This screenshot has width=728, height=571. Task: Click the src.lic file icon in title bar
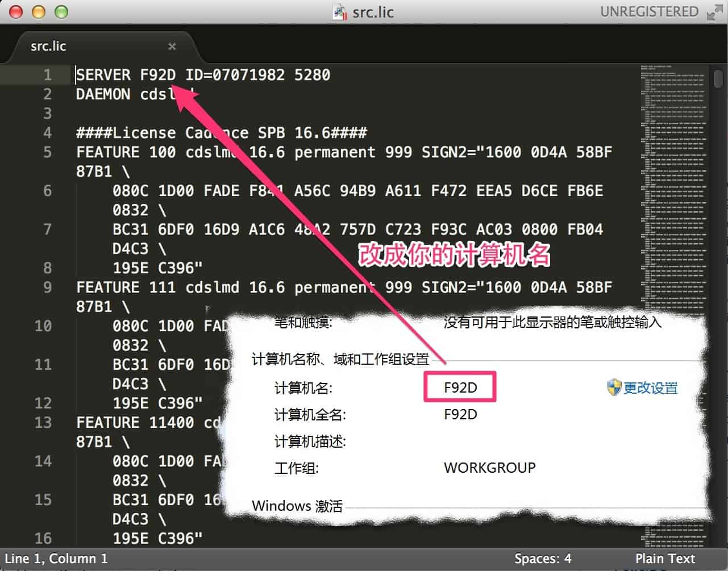(x=340, y=12)
